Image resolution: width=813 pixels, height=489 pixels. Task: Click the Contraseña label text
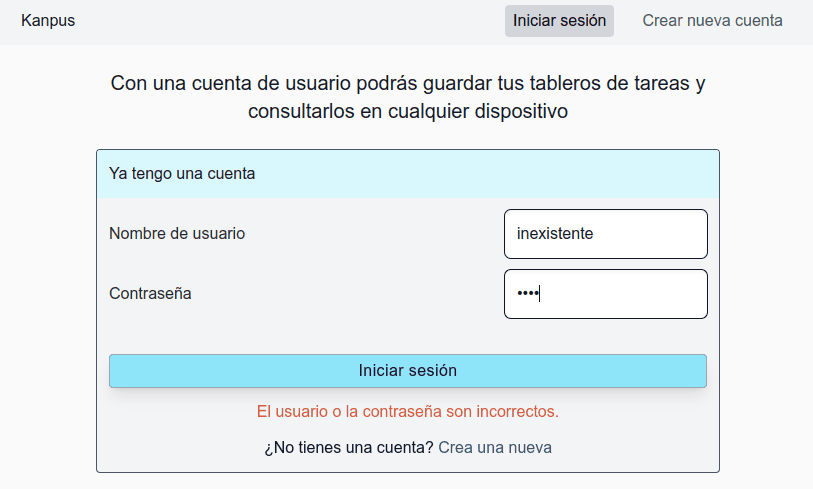[150, 294]
